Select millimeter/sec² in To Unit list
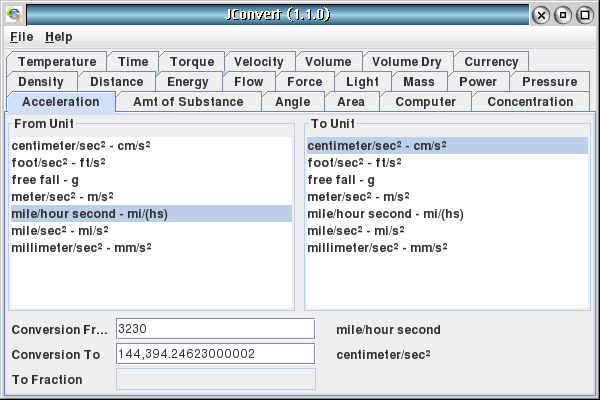This screenshot has height=400, width=600. [x=447, y=248]
